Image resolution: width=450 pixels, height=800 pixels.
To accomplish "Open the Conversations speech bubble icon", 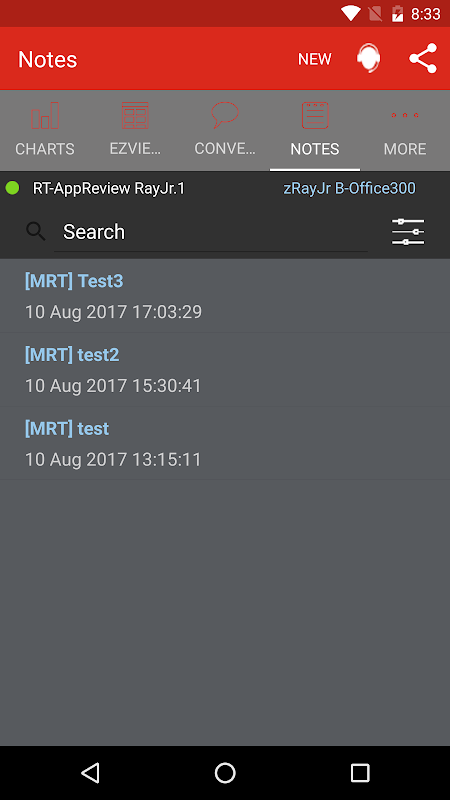I will tap(225, 115).
